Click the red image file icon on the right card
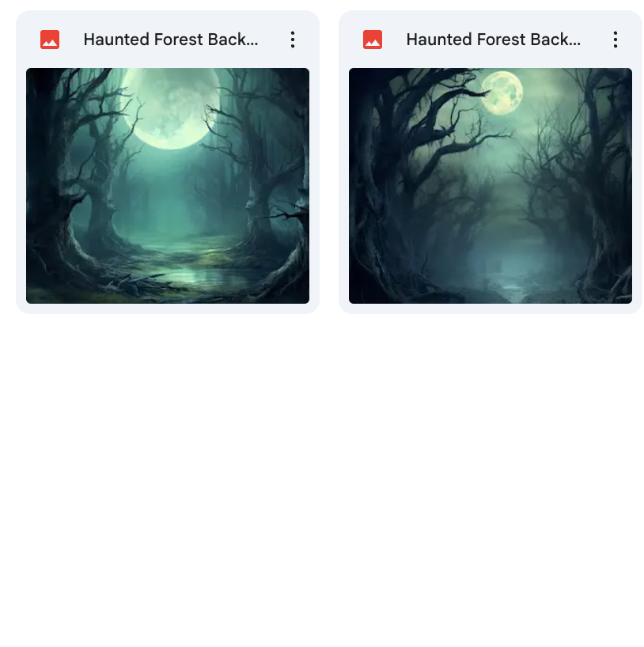The width and height of the screenshot is (644, 647). (x=373, y=40)
